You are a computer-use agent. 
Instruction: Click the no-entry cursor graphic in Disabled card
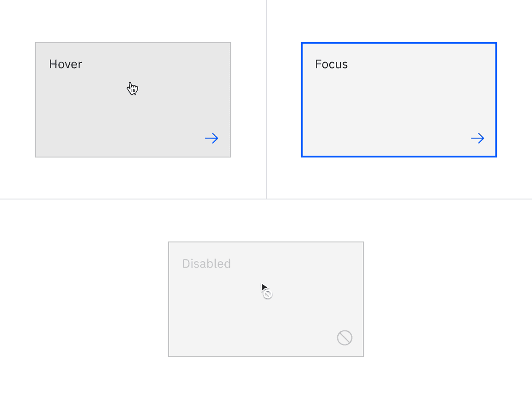266,290
